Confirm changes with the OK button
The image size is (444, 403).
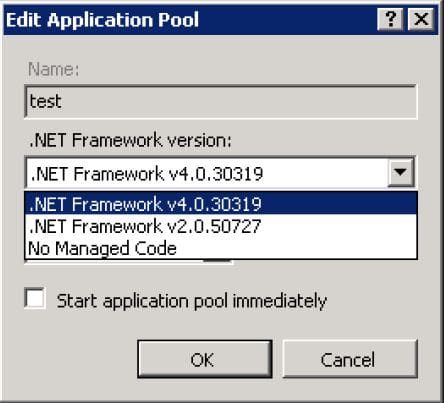click(x=205, y=359)
